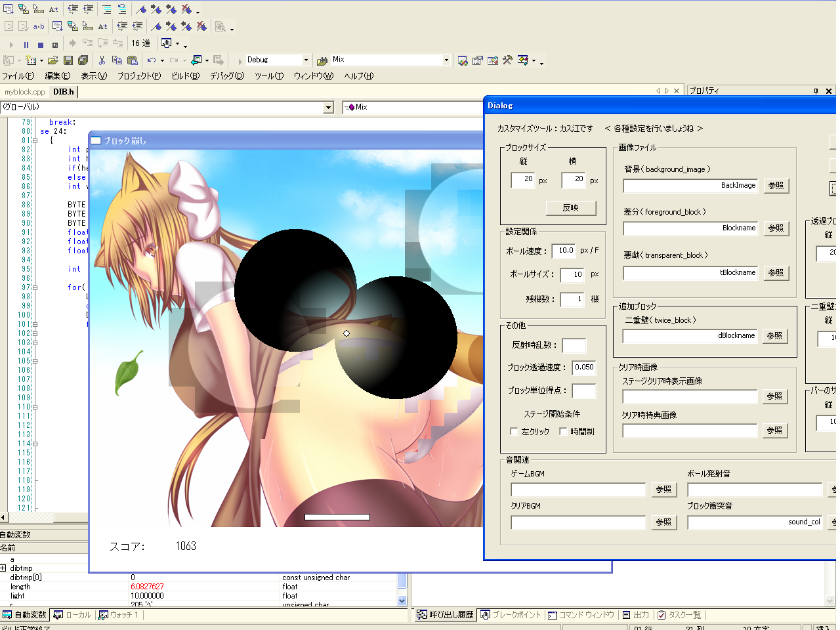The height and width of the screenshot is (630, 840).
Task: Open the Debug configuration dropdown
Action: 306,60
